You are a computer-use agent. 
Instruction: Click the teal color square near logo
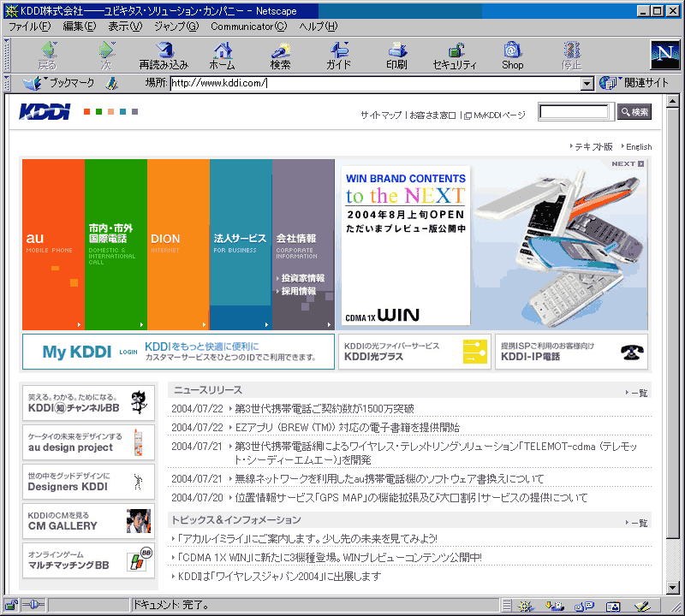click(x=122, y=112)
